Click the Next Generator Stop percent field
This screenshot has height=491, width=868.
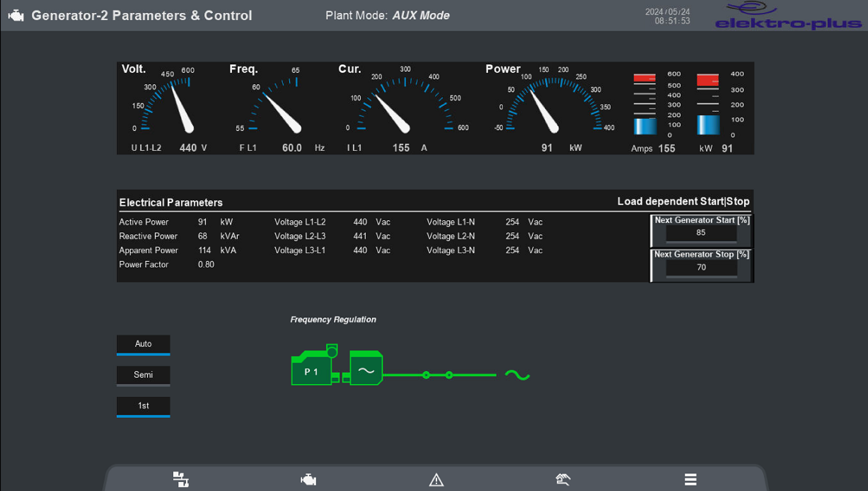[701, 267]
